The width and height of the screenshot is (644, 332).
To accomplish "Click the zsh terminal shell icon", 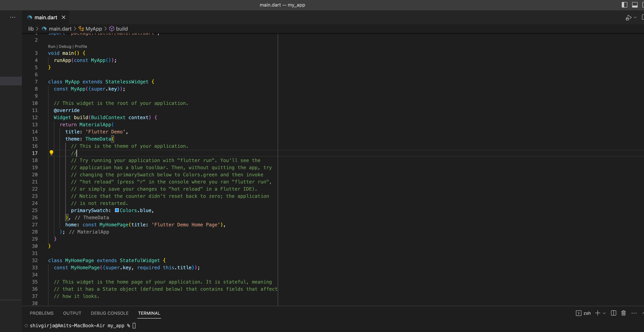I will point(578,313).
